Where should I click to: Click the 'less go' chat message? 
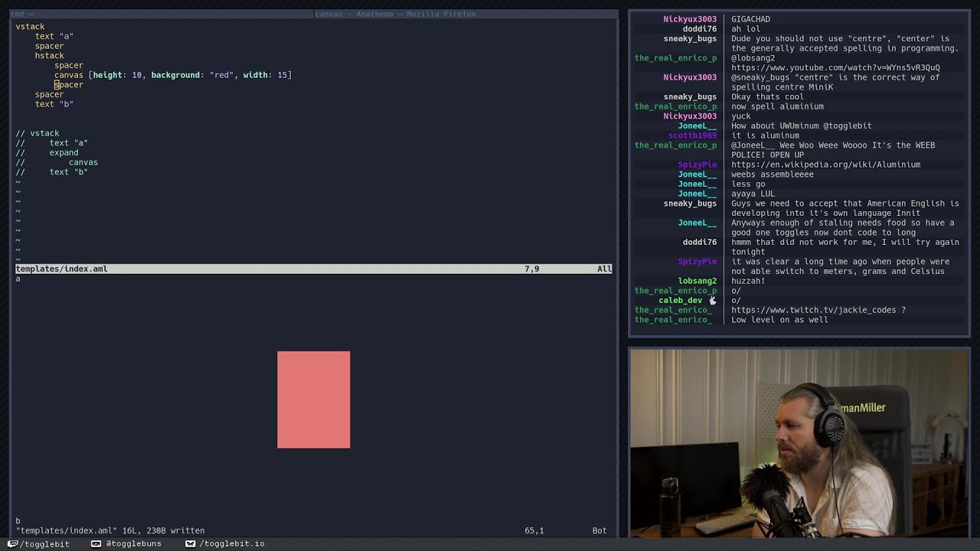point(748,184)
